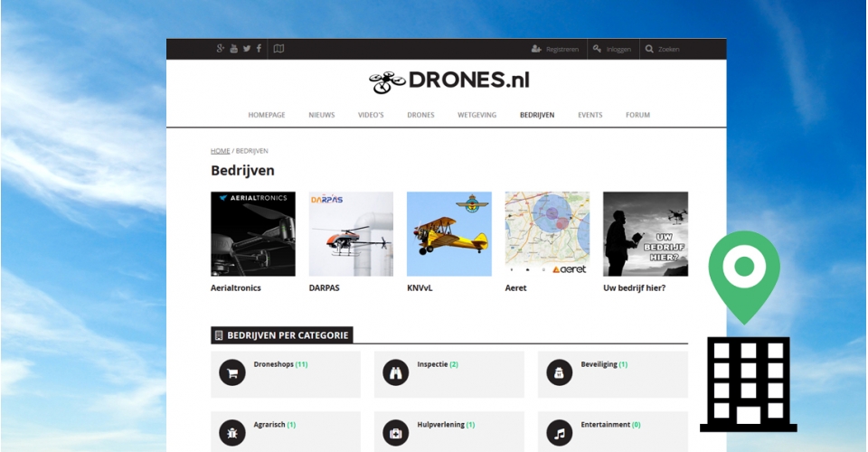Viewport: 868px width, 452px height.
Task: Click the Aerialtronics title link
Action: [235, 287]
